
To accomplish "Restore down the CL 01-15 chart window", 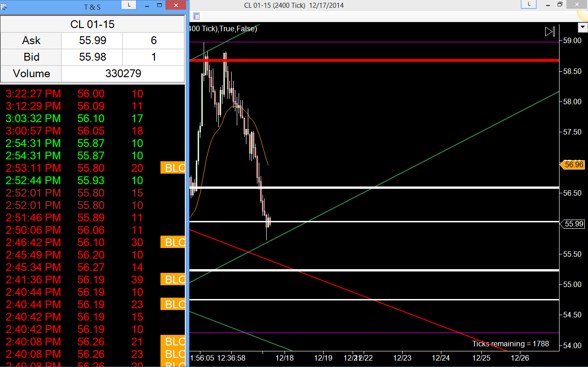I will (x=559, y=4).
